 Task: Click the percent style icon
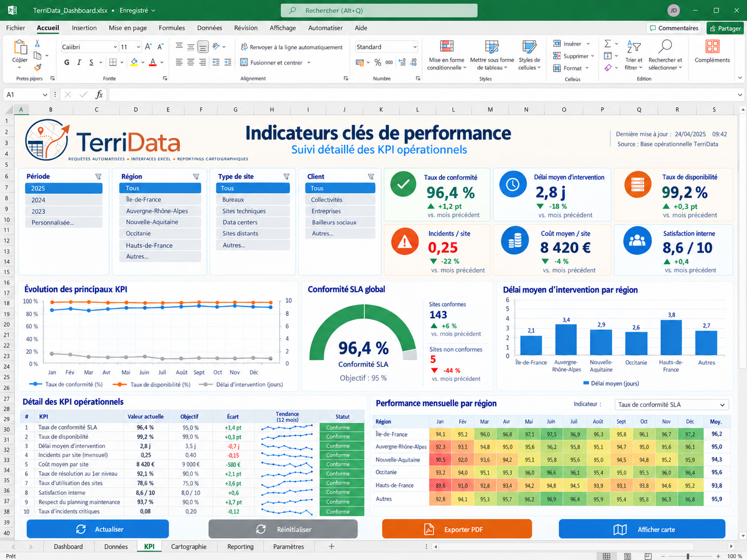coord(378,62)
